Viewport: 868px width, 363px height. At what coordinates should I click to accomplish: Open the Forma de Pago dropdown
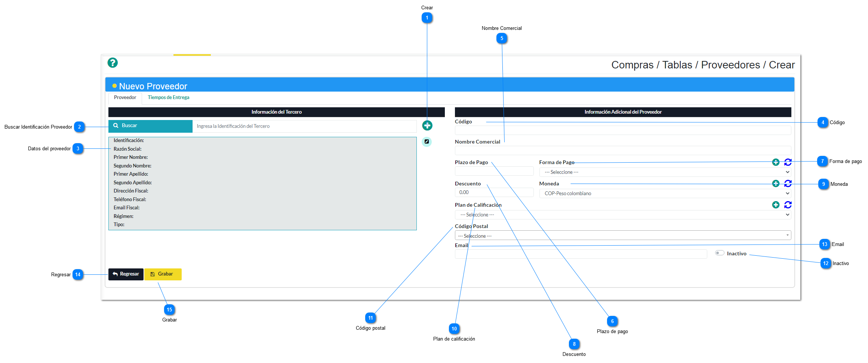(665, 172)
